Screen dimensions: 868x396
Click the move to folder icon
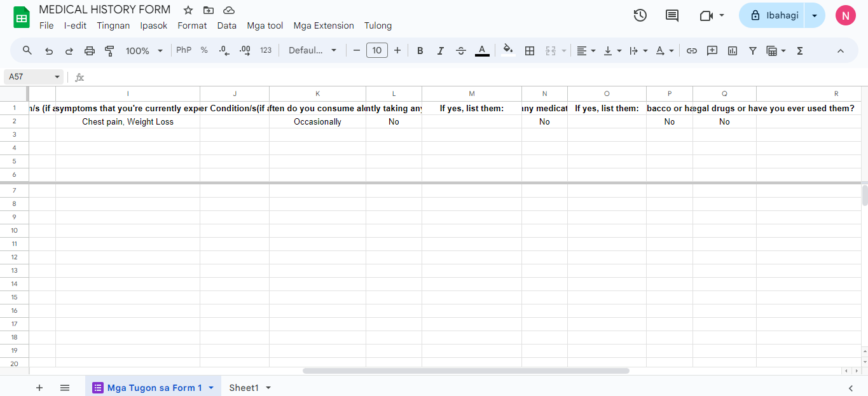209,10
